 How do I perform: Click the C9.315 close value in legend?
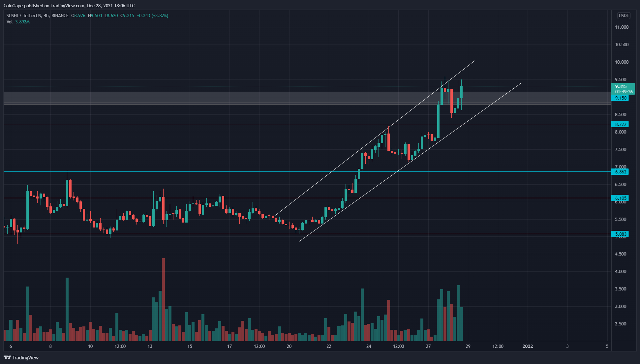(127, 15)
